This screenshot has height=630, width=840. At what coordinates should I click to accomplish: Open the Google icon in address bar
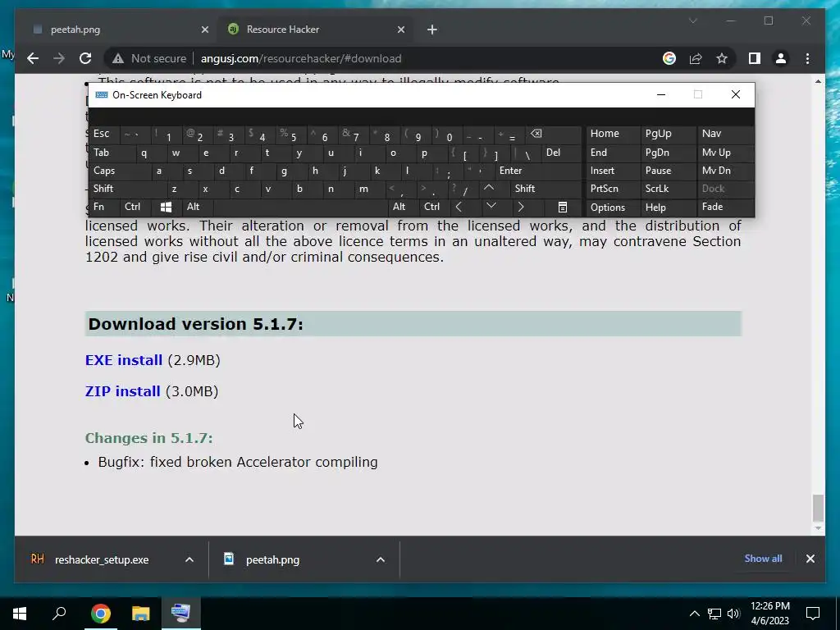(669, 58)
